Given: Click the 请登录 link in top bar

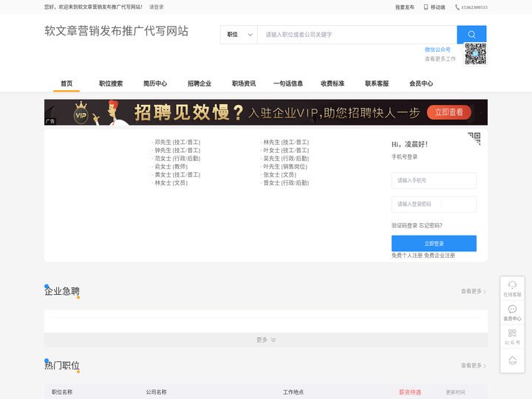Looking at the screenshot, I should pos(157,7).
